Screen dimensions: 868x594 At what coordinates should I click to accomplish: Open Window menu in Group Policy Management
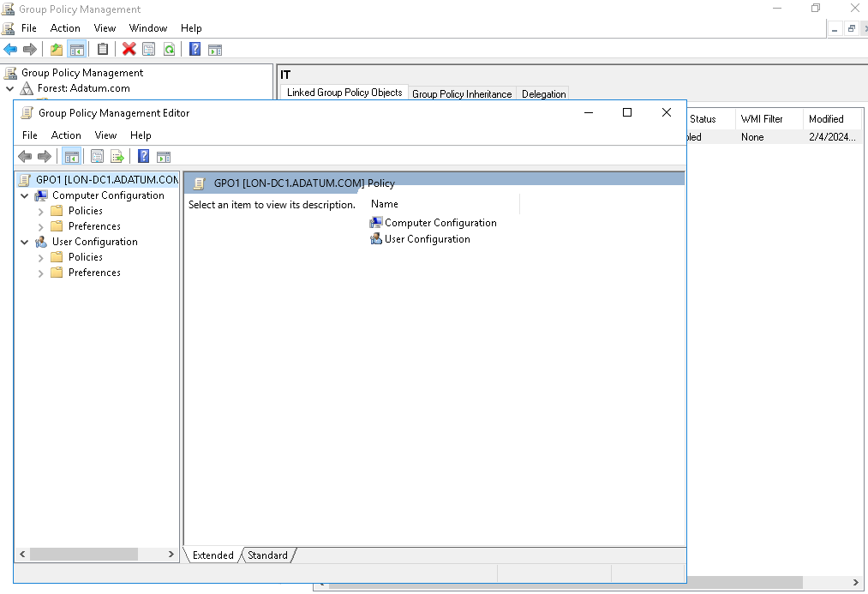[x=147, y=28]
